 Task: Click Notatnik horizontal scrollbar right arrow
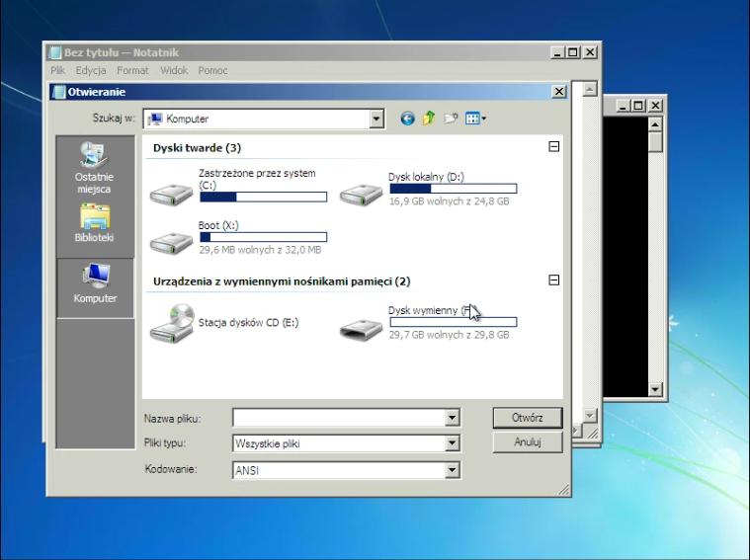click(x=576, y=432)
